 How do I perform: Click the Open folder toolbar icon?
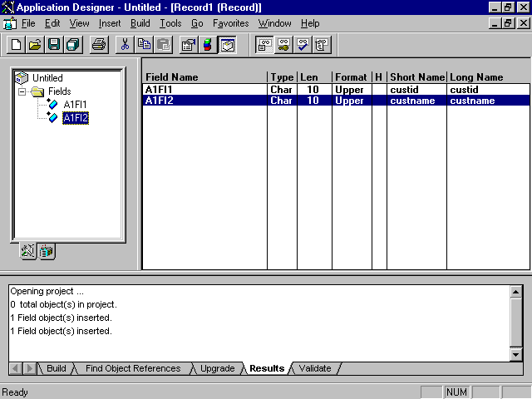click(35, 45)
